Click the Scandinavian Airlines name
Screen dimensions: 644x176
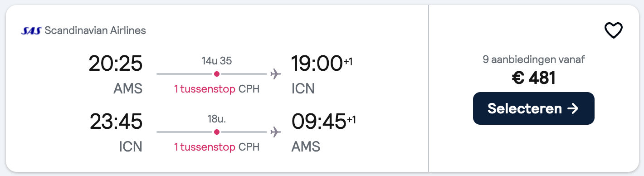[x=95, y=31]
